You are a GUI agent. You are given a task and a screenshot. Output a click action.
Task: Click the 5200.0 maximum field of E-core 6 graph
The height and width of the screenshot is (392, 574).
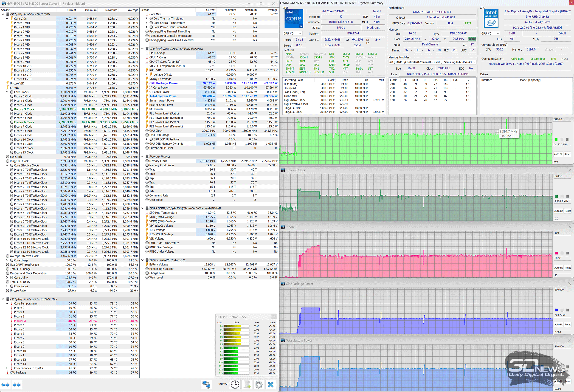562,176
